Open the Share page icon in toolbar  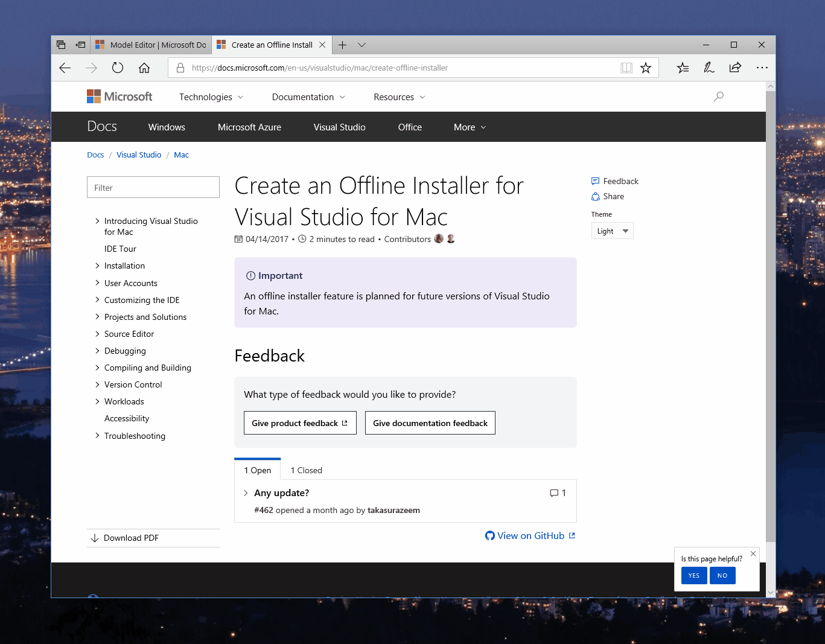coord(735,68)
